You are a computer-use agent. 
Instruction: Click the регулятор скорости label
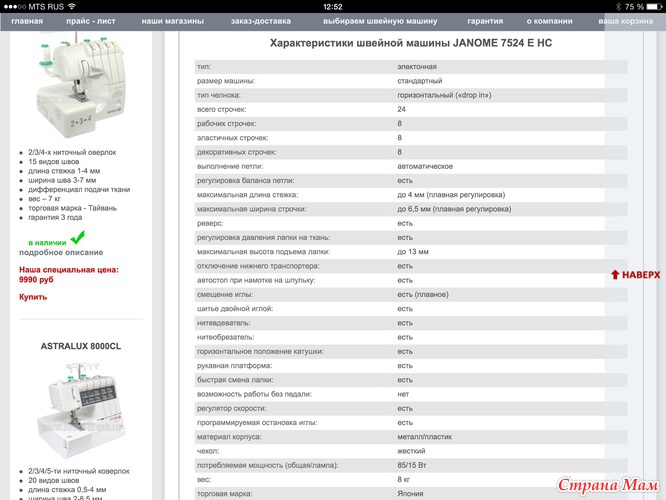click(231, 408)
